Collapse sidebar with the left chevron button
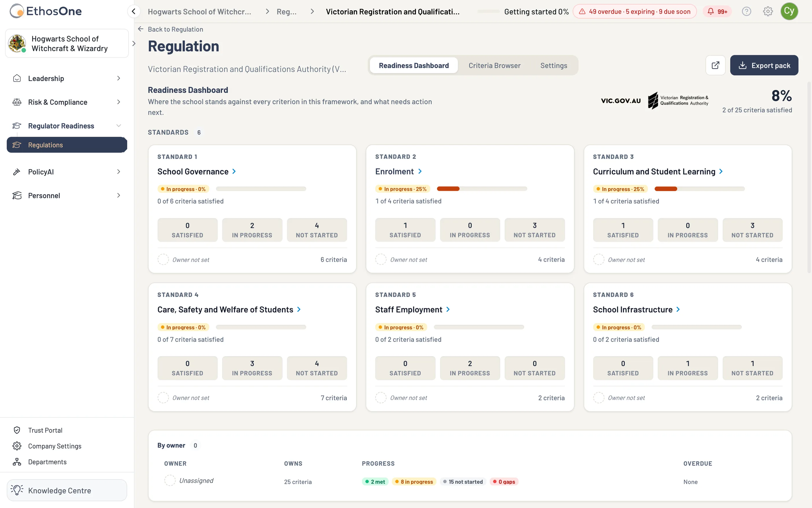 pyautogui.click(x=133, y=11)
